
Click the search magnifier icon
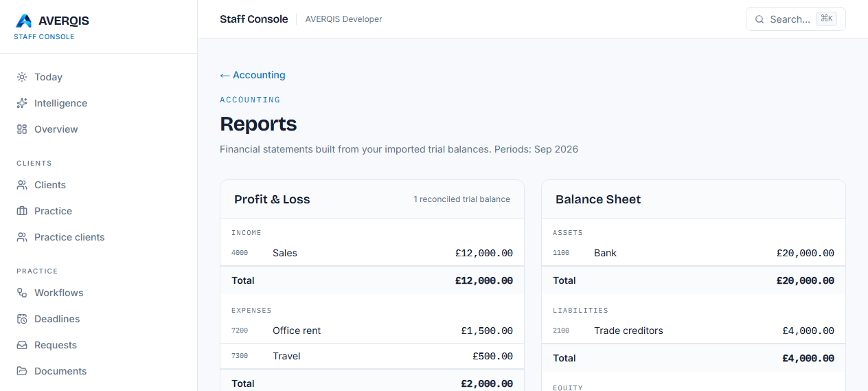tap(759, 19)
